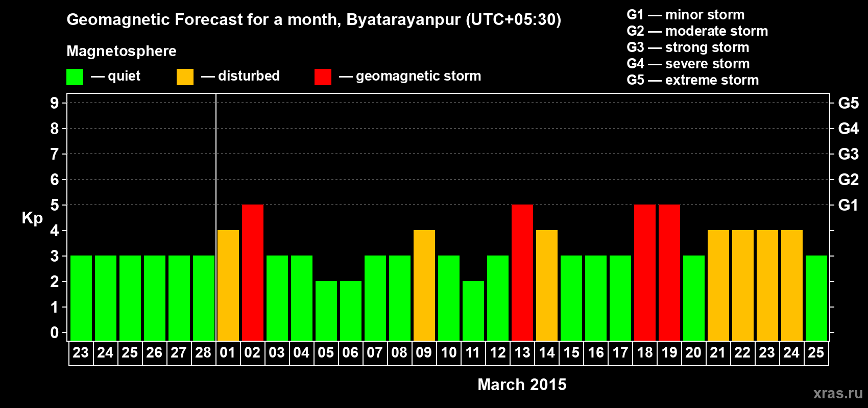The height and width of the screenshot is (408, 868).
Task: Select the red storm bar above date 02
Action: tap(253, 273)
